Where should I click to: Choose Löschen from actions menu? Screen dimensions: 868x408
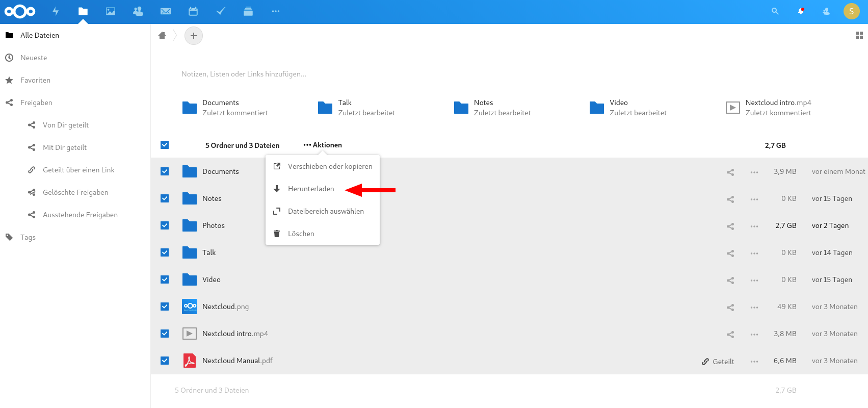[x=323, y=234]
